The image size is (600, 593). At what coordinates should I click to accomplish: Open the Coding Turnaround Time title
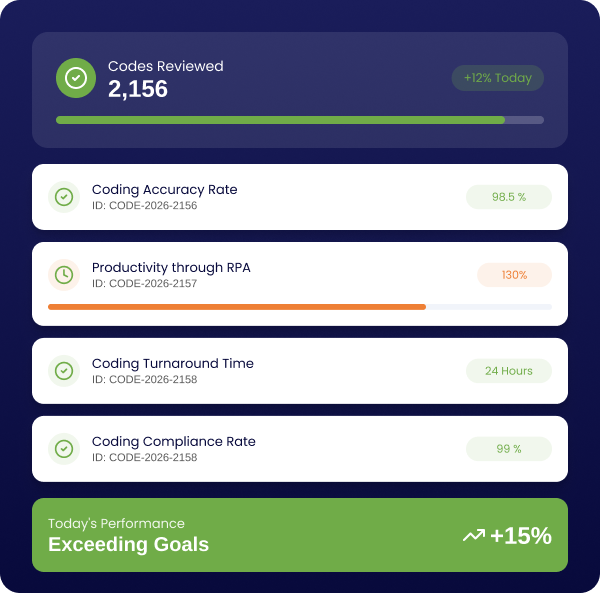(172, 363)
